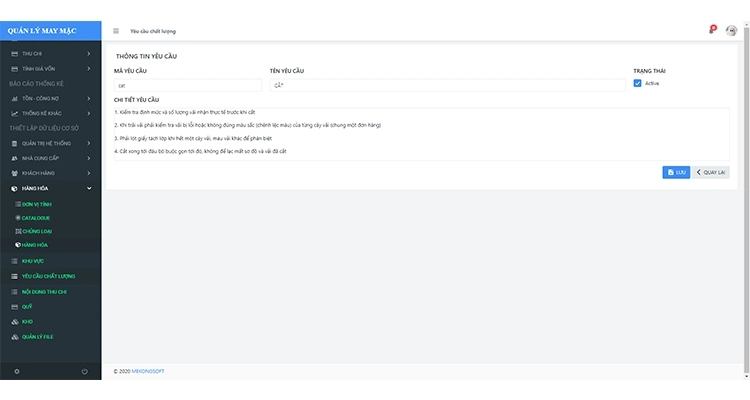
Task: Expand the Thu Chi sidebar menu
Action: [50, 53]
